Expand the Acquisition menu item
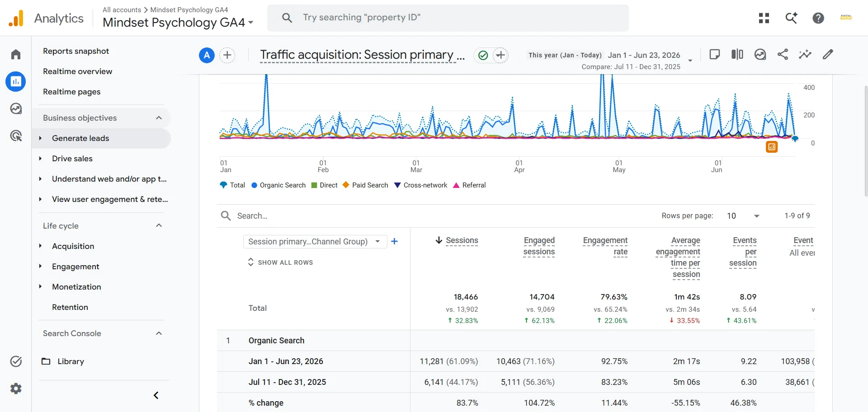Image resolution: width=868 pixels, height=412 pixels. 73,246
